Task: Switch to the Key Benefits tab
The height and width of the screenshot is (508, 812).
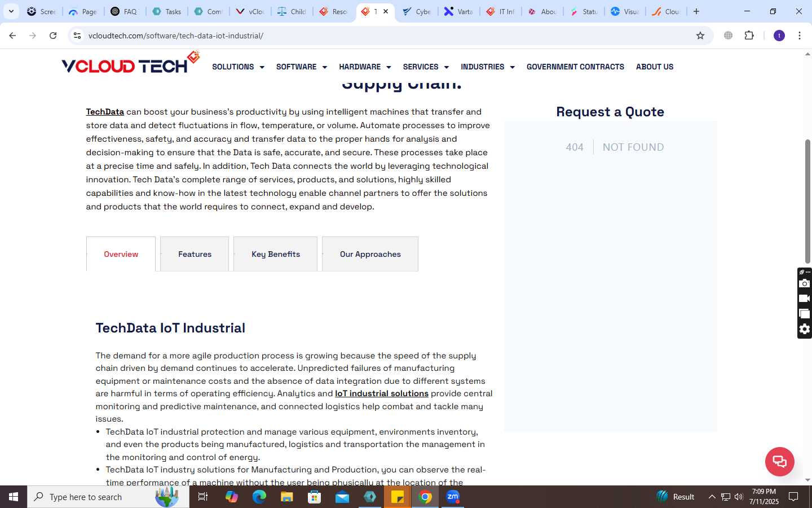Action: pos(275,254)
